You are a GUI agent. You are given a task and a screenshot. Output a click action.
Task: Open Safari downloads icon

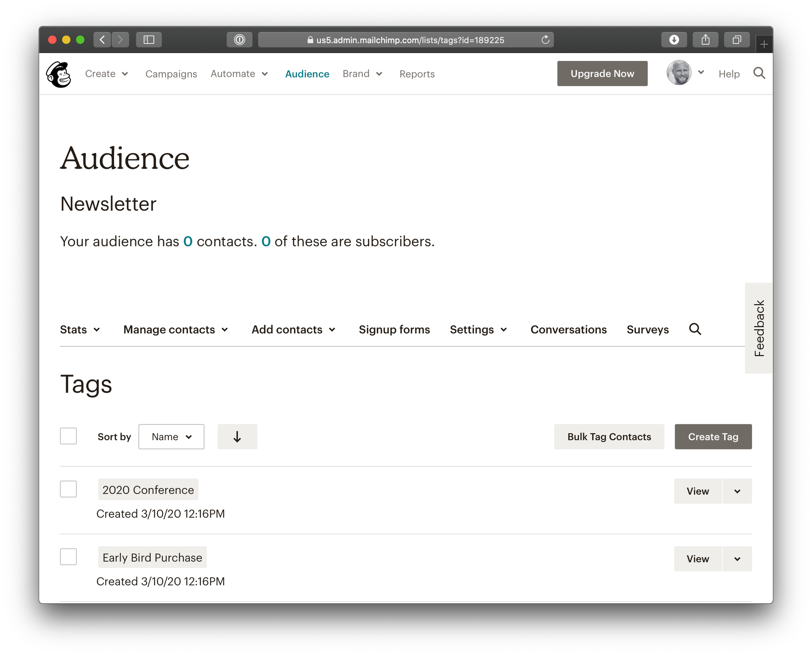[674, 40]
